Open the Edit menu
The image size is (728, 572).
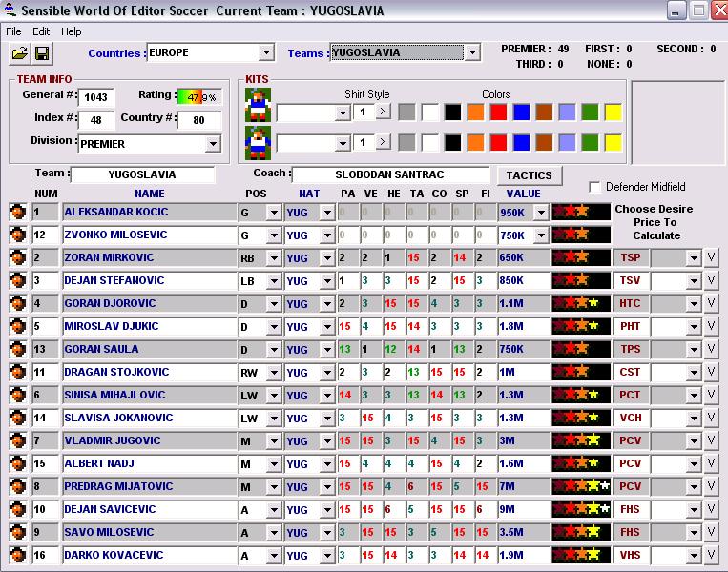pos(41,31)
